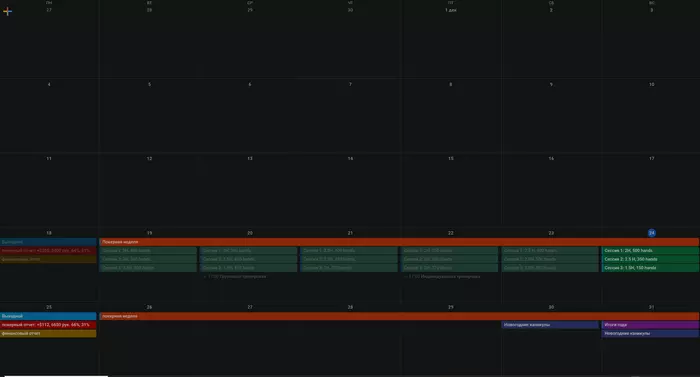Open Сессия 2 event on the 21st
This screenshot has width=700, height=377.
point(349,259)
